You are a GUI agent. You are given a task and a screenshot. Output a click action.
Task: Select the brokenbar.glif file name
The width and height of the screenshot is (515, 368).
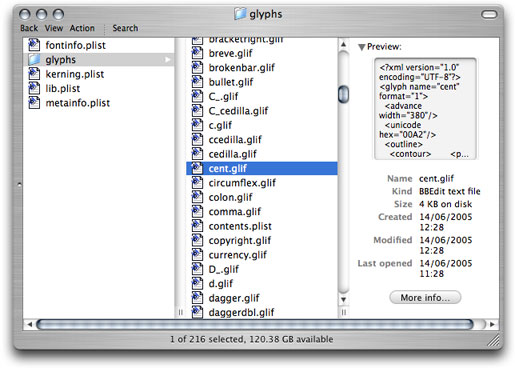242,68
